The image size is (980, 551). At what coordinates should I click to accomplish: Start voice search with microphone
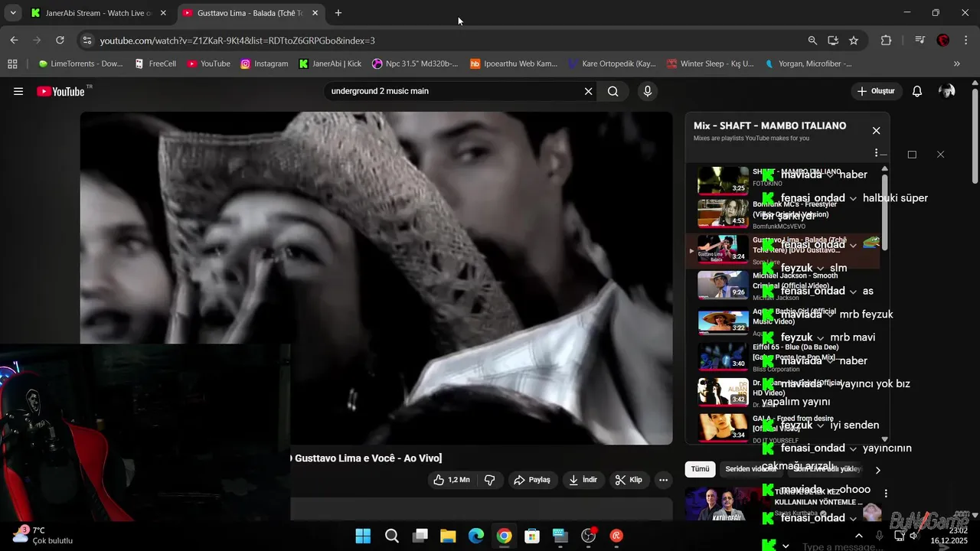click(648, 91)
